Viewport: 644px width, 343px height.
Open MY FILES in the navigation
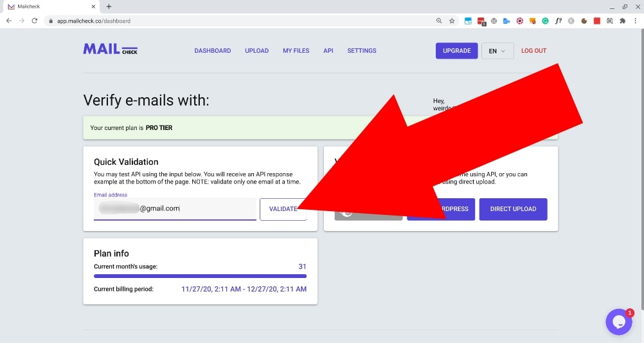pyautogui.click(x=296, y=51)
